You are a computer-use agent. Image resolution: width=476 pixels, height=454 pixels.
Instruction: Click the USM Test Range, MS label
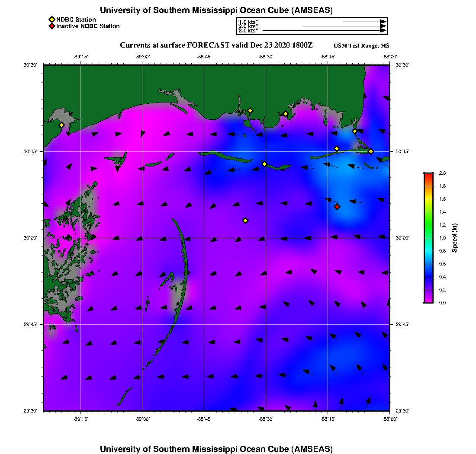[361, 46]
